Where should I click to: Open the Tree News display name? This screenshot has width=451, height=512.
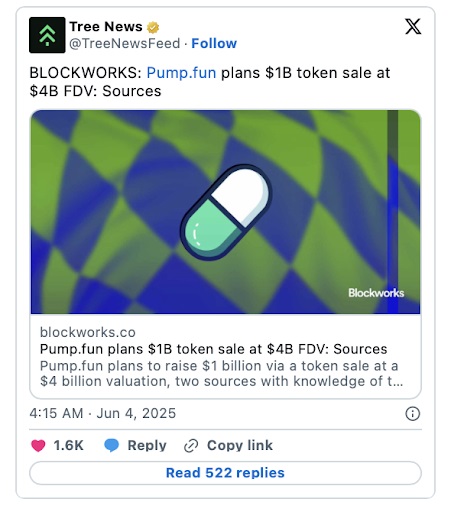[106, 27]
